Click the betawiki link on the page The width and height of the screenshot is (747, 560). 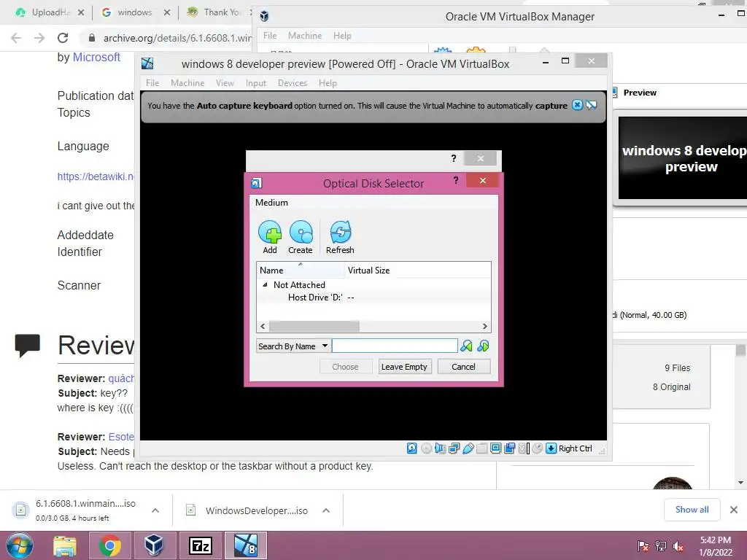(96, 176)
